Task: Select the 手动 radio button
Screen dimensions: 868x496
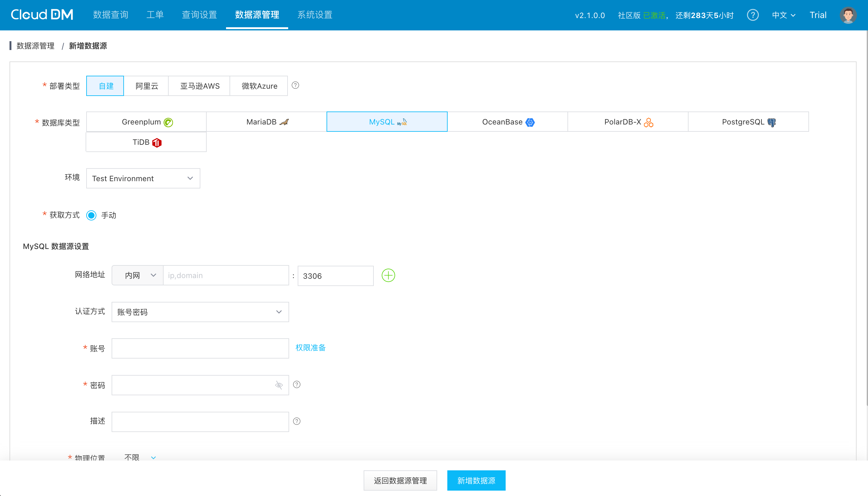Action: 91,215
